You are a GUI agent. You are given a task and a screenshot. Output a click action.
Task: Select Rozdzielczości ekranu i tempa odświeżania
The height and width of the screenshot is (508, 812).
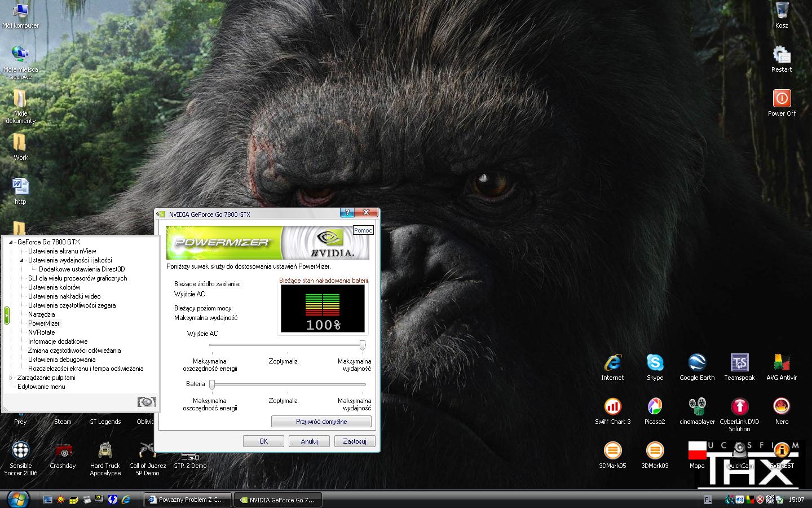click(x=86, y=369)
